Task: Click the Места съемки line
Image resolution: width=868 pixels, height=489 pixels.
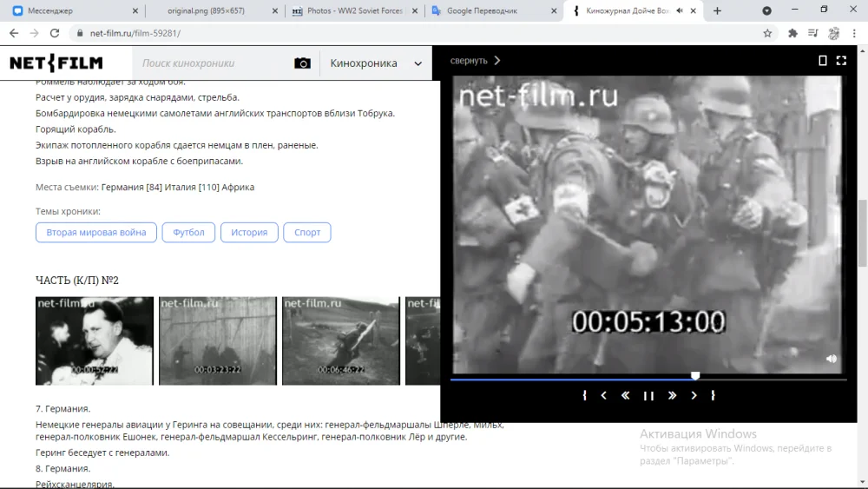Action: 145,188
